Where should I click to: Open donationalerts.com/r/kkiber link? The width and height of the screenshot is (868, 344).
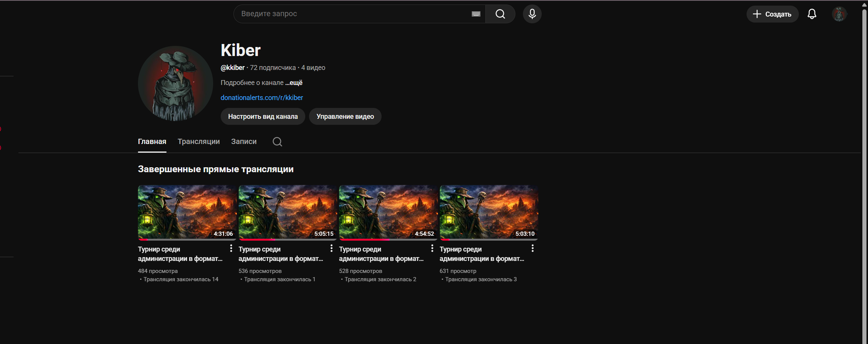click(x=262, y=98)
